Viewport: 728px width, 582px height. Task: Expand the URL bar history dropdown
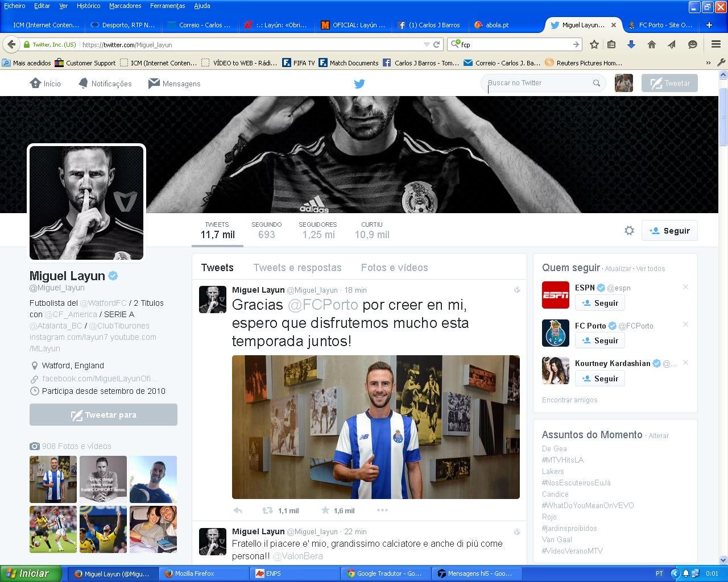tap(427, 44)
